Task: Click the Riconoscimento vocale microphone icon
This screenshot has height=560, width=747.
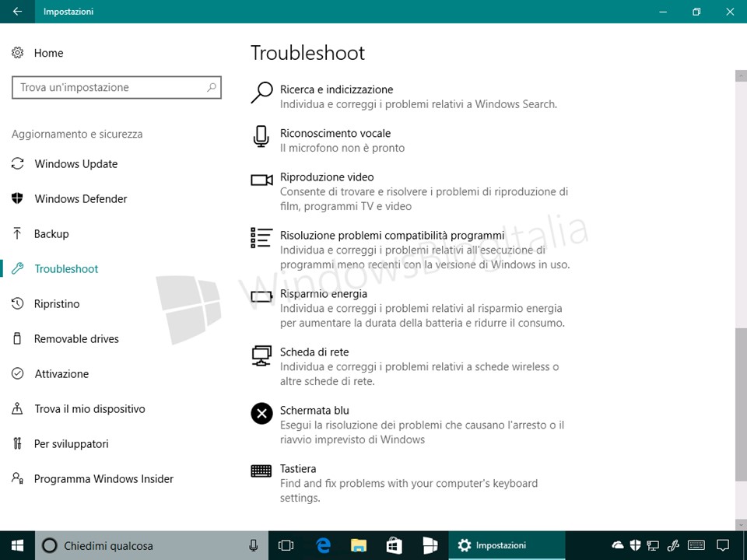Action: coord(261,137)
